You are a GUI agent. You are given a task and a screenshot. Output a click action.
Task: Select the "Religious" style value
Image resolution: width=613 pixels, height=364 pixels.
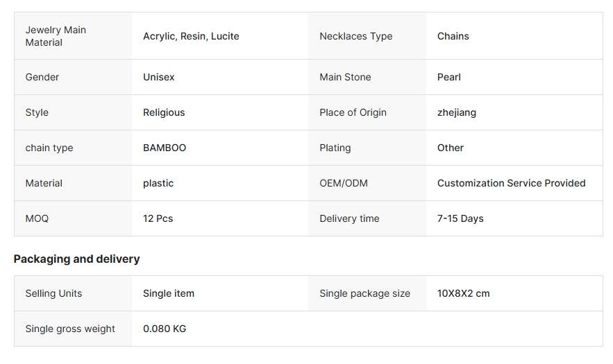[164, 112]
